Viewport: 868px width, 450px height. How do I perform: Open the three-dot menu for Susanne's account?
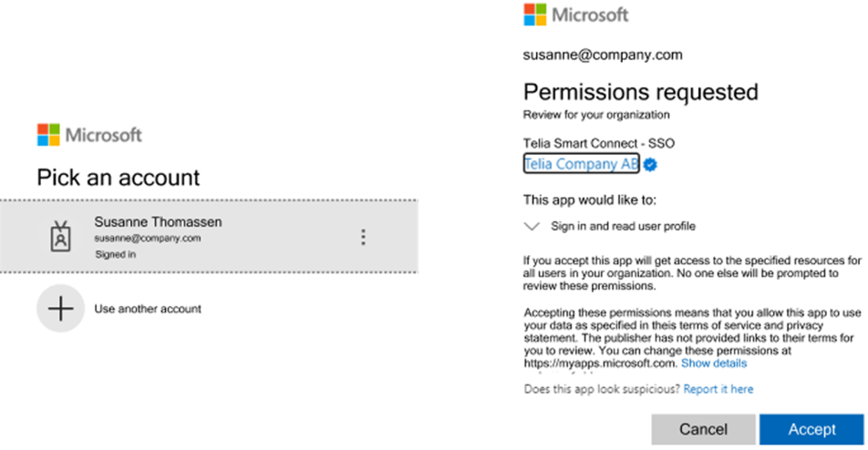coord(363,237)
